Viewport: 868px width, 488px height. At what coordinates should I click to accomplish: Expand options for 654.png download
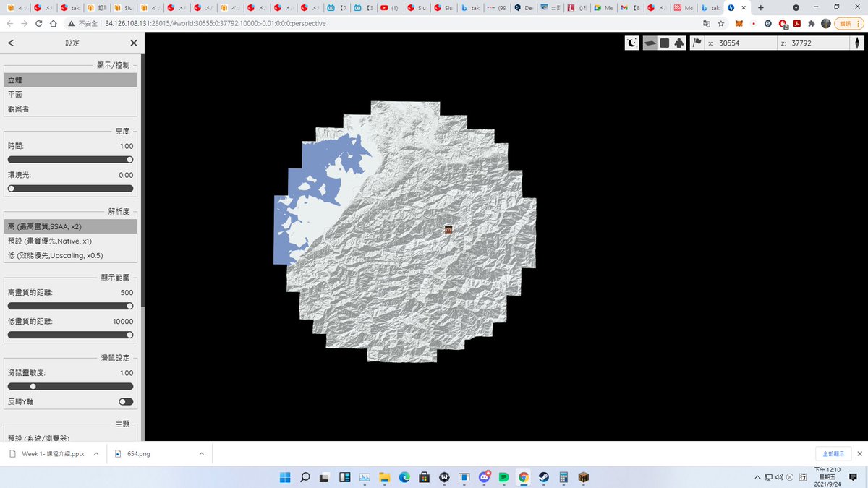(202, 453)
